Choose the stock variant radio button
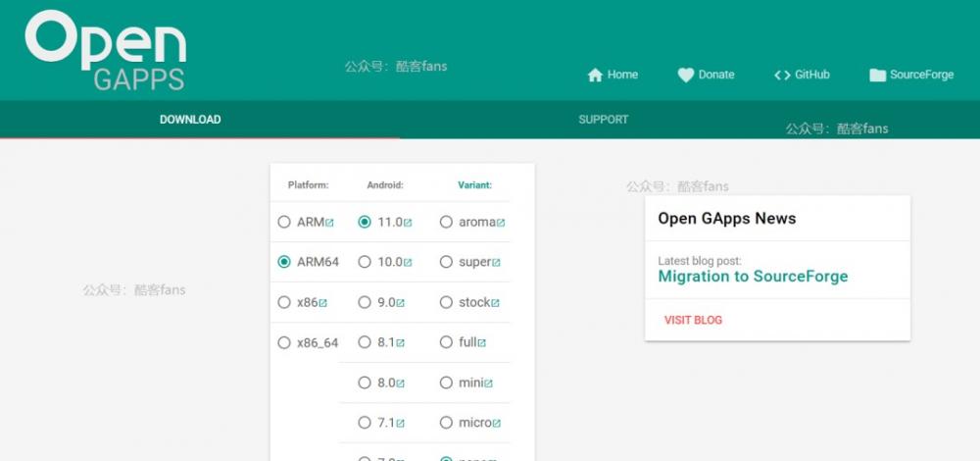This screenshot has height=461, width=980. coord(446,303)
